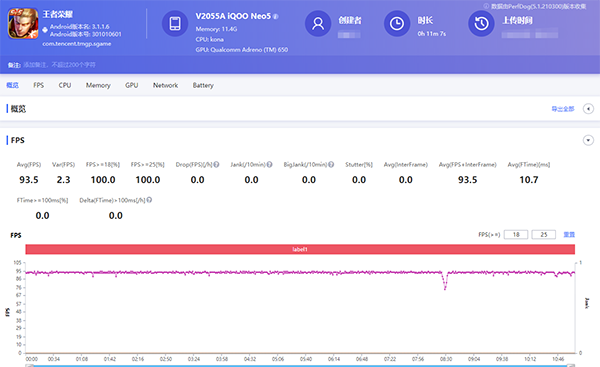This screenshot has height=367, width=600.
Task: Click the help icon beside BigJank(/10min)
Action: coord(331,165)
